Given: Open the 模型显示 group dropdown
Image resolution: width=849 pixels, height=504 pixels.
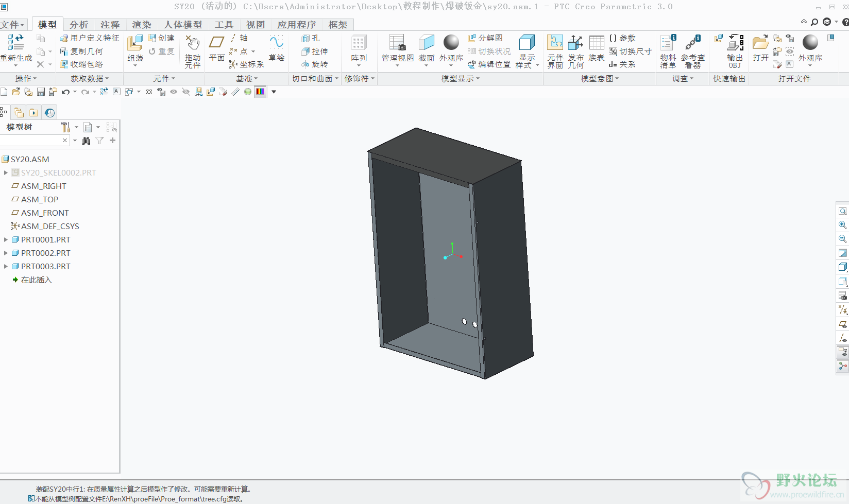Looking at the screenshot, I should [x=460, y=79].
